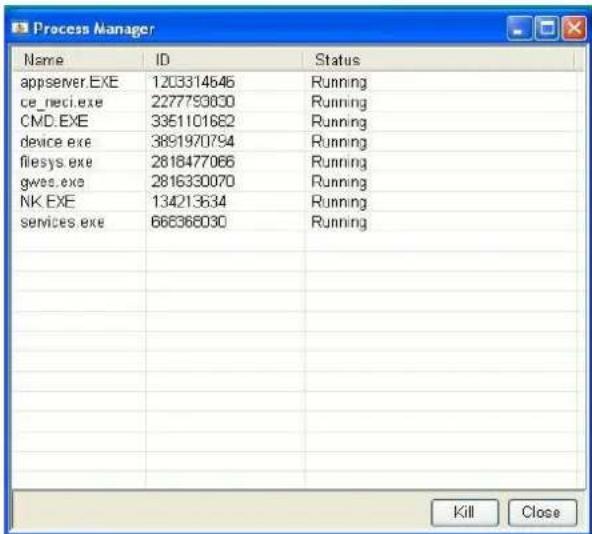Click the Kill button
The height and width of the screenshot is (534, 592).
tap(464, 512)
